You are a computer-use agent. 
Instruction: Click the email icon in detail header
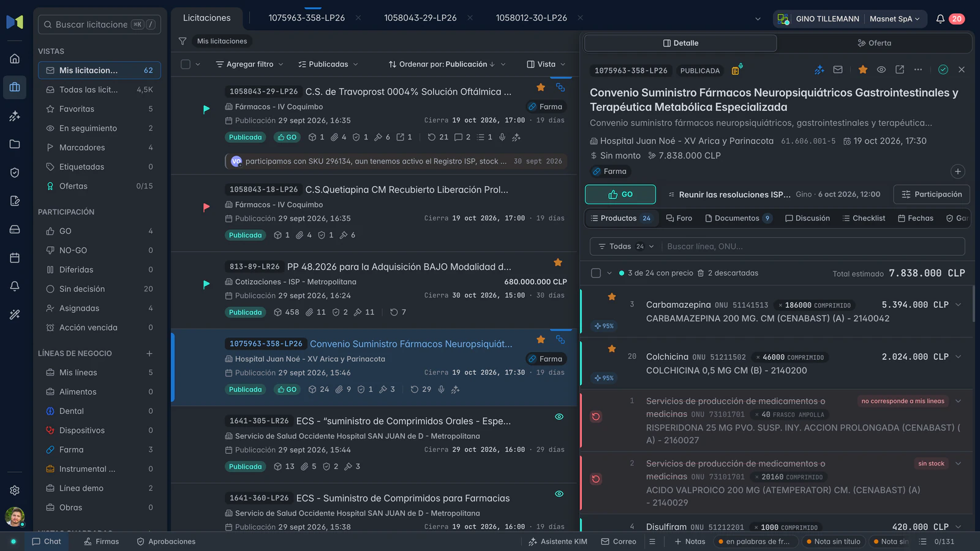pyautogui.click(x=838, y=70)
